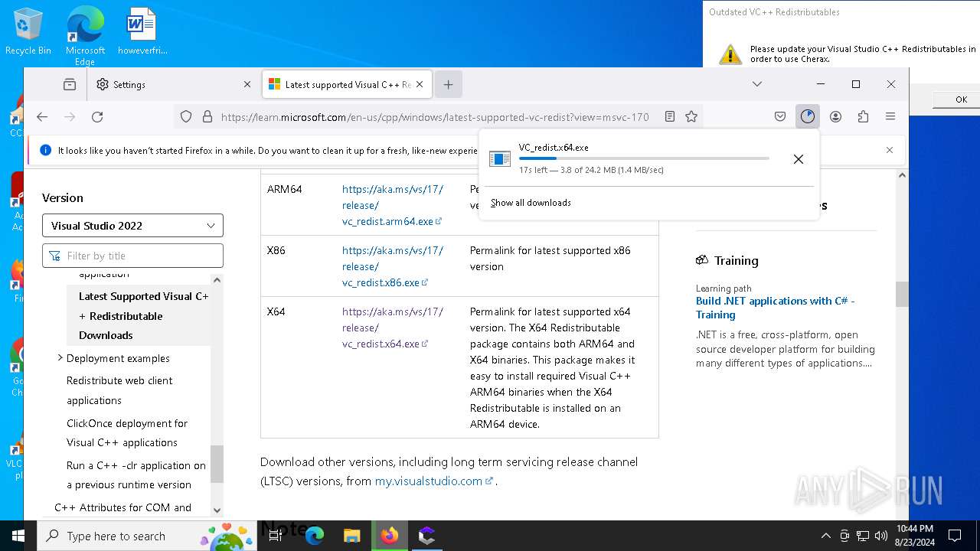Open the Version dropdown Visual Studio 2022
The height and width of the screenshot is (551, 980).
[x=133, y=226]
